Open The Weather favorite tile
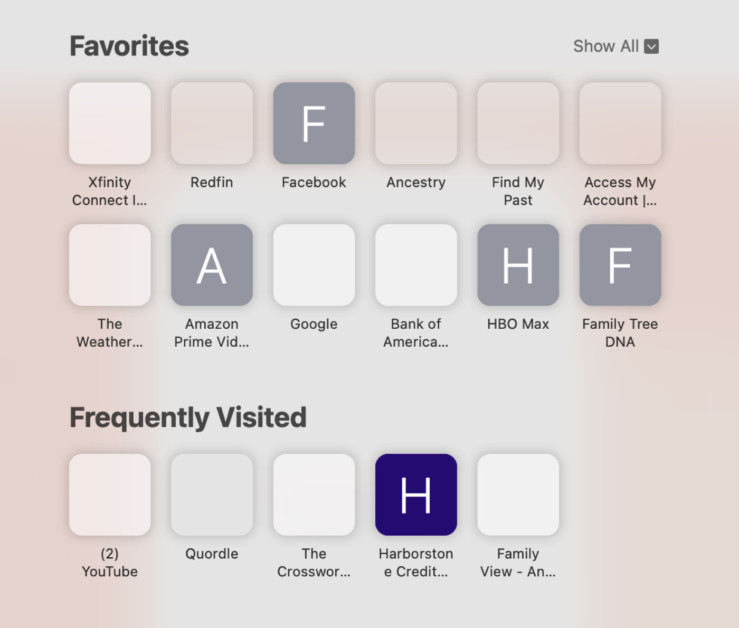Screen dimensions: 739x628 click(110, 265)
